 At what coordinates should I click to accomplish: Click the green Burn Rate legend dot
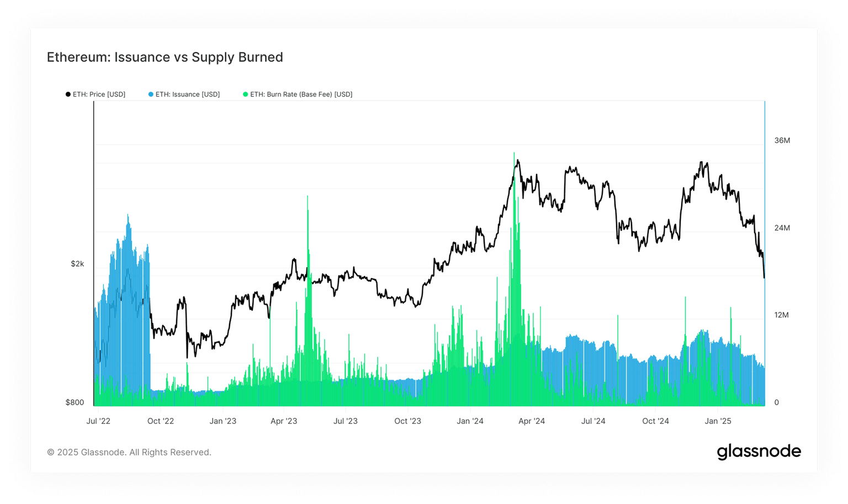(x=246, y=94)
